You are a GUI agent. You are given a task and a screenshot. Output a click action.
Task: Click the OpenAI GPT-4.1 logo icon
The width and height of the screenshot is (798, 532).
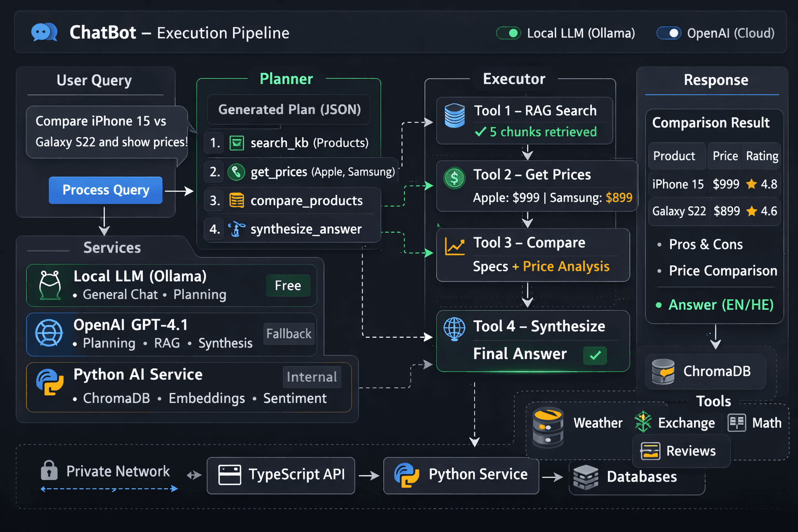[48, 335]
